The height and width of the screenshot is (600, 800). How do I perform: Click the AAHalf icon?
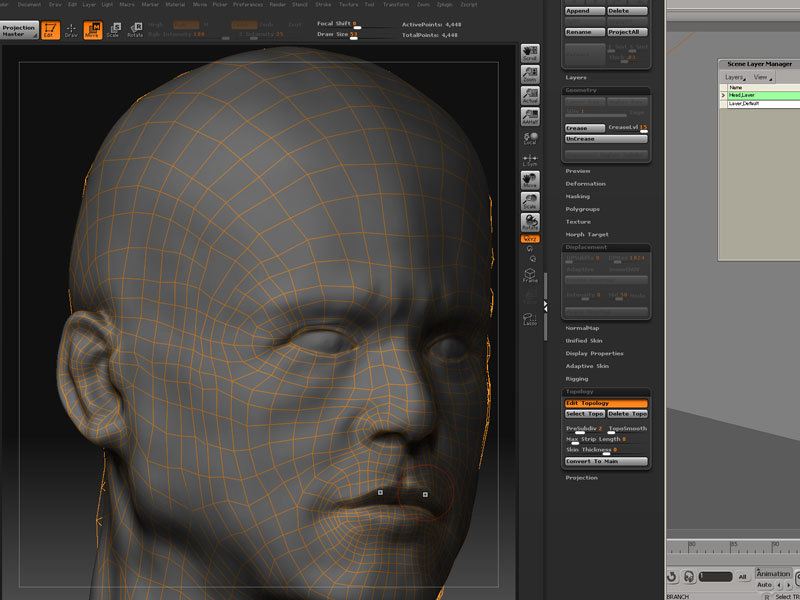tap(530, 117)
